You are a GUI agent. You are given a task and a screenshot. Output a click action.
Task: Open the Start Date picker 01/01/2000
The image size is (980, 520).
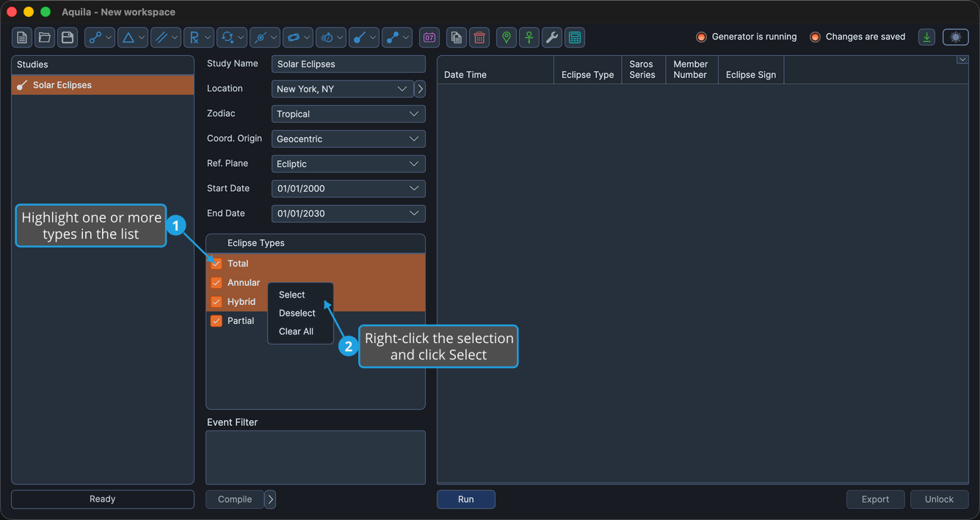tap(348, 189)
